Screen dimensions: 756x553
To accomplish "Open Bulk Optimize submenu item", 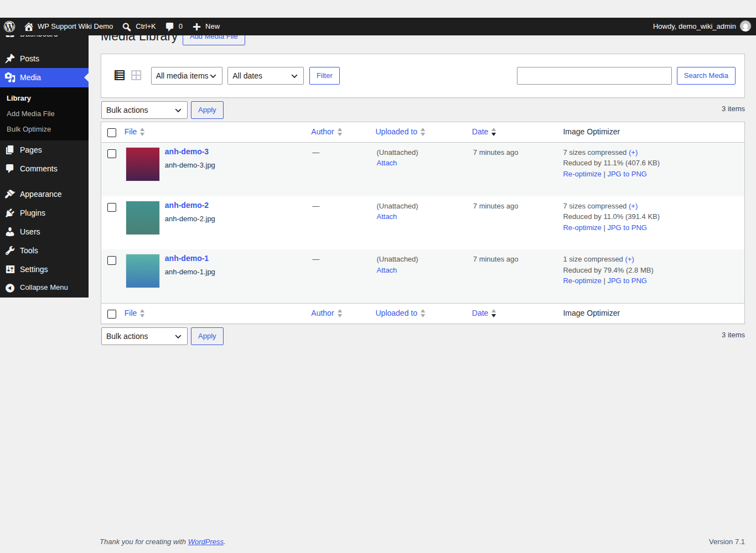I will (29, 129).
